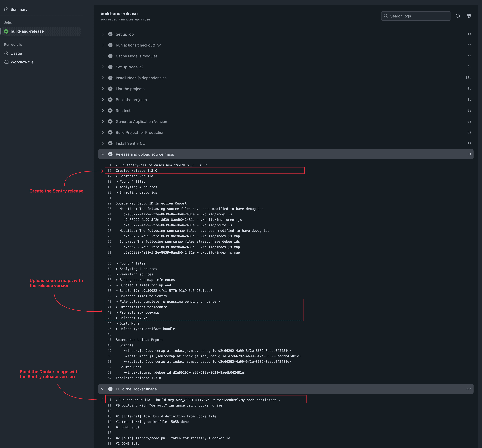
Task: Click the Summary home icon in the sidebar
Action: (6, 9)
